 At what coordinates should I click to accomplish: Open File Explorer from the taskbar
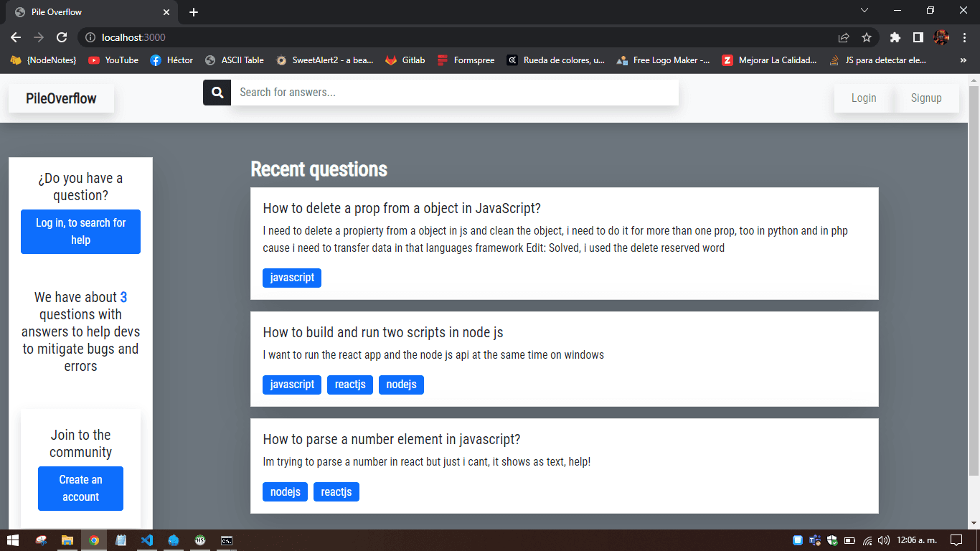click(67, 540)
